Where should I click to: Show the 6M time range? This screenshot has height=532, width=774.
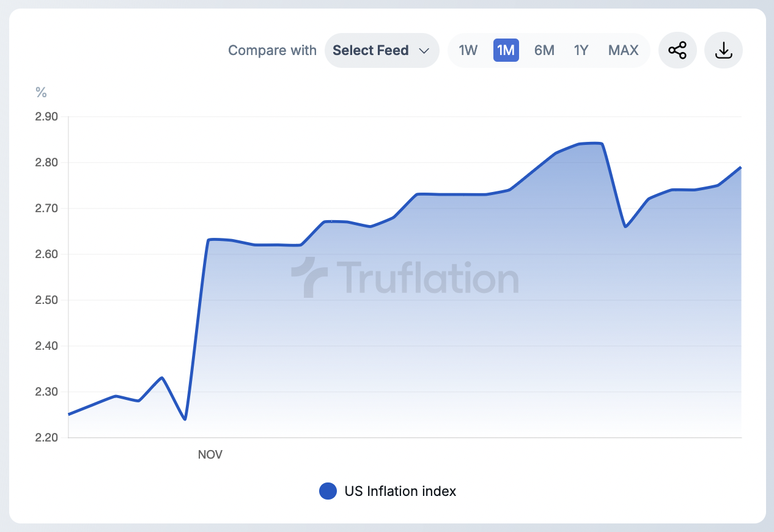click(544, 50)
